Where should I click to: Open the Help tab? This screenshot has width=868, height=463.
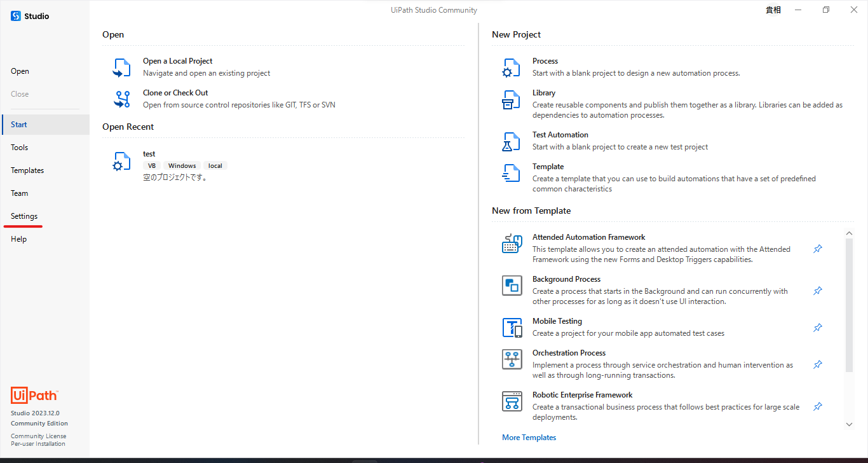[x=19, y=239]
